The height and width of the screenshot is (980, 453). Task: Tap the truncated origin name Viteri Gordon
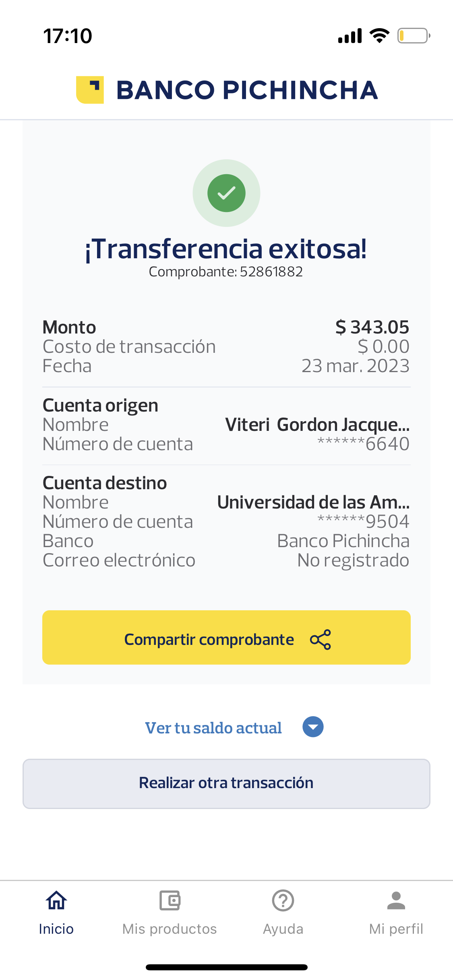pos(317,425)
